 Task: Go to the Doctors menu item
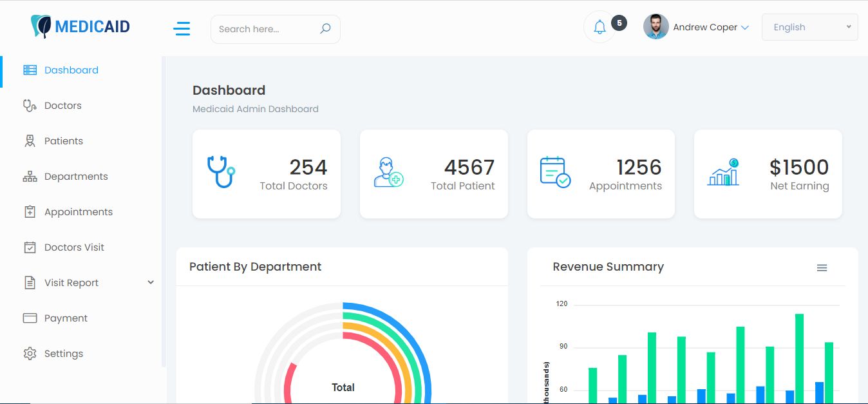pos(63,106)
